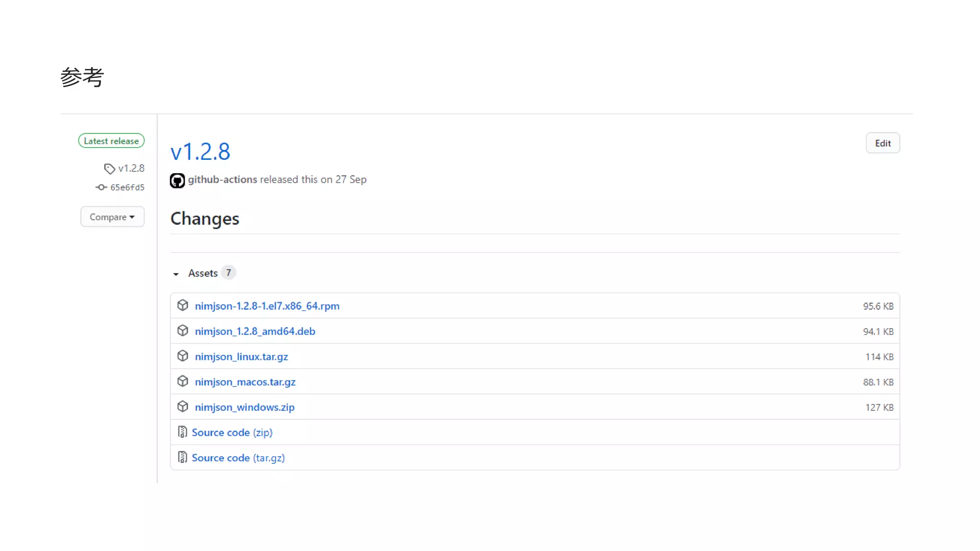Download nimjson-1.2.8-1.el7.x86_64.rpm
Image resolution: width=980 pixels, height=551 pixels.
pos(267,306)
